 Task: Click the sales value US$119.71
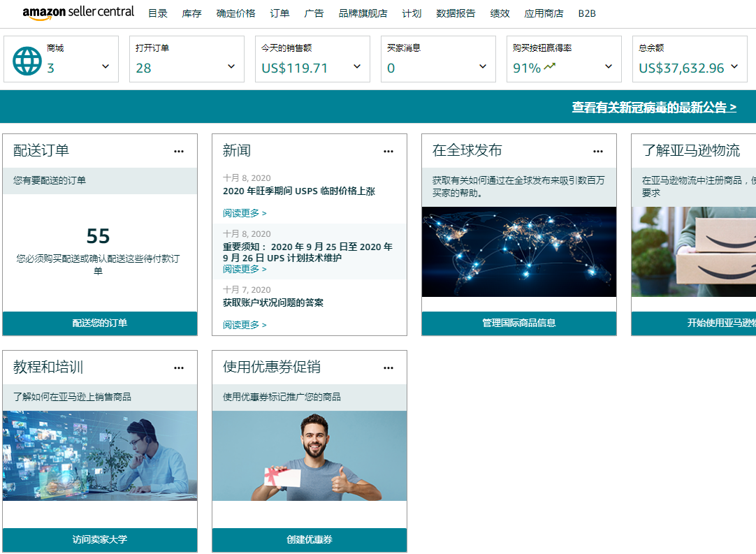click(x=295, y=68)
